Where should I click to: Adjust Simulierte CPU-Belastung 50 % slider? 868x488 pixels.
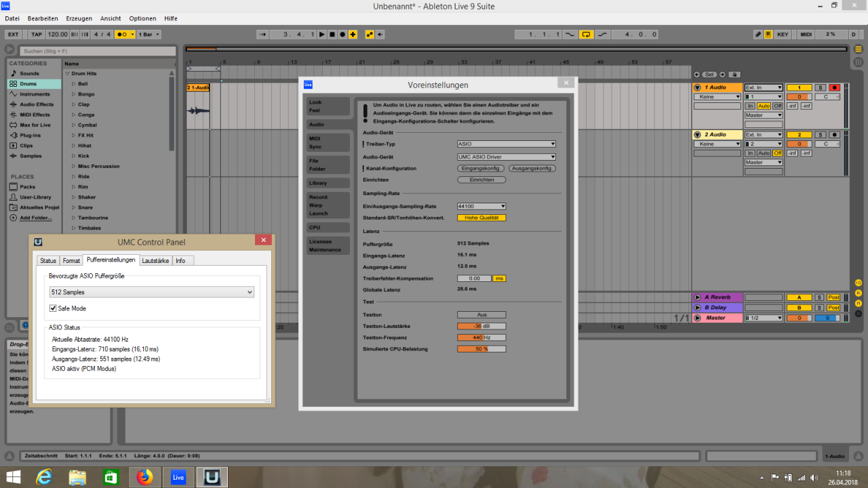coord(481,349)
